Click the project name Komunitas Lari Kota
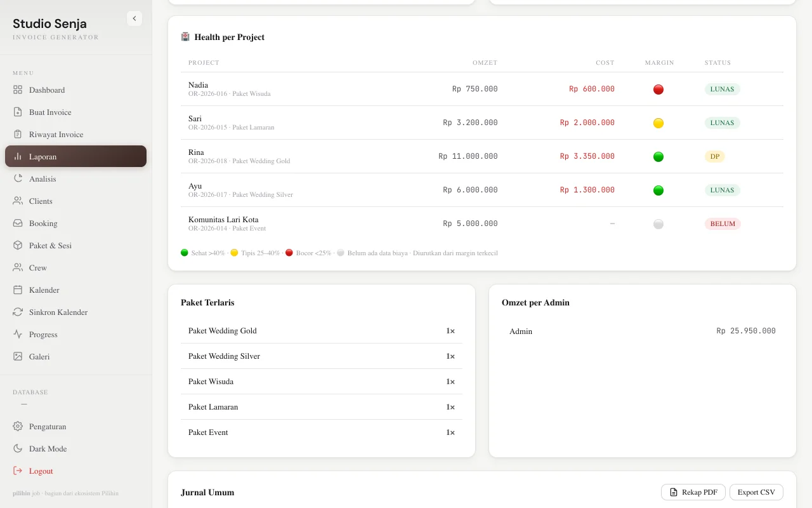The image size is (812, 508). click(x=223, y=220)
